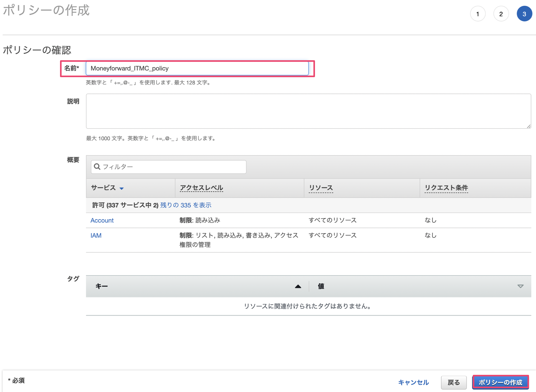
Task: Open the IAM service link
Action: (96, 236)
